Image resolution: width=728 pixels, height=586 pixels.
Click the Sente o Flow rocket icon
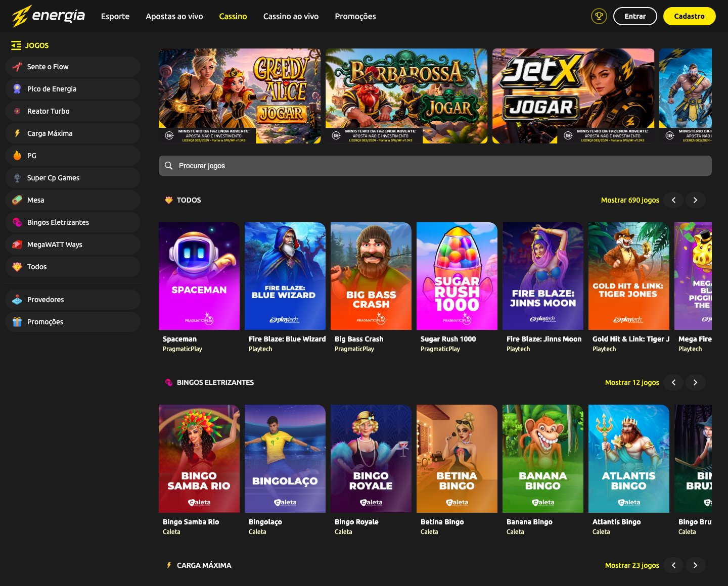click(17, 67)
